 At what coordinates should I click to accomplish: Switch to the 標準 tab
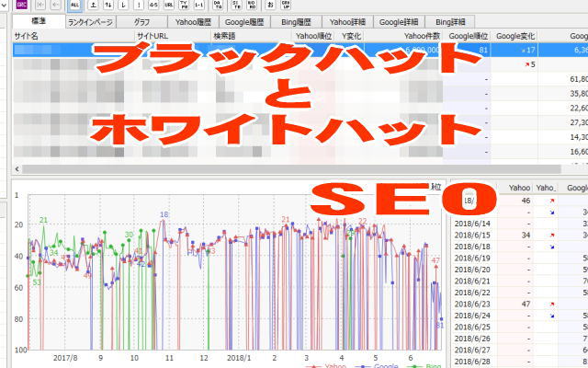39,21
